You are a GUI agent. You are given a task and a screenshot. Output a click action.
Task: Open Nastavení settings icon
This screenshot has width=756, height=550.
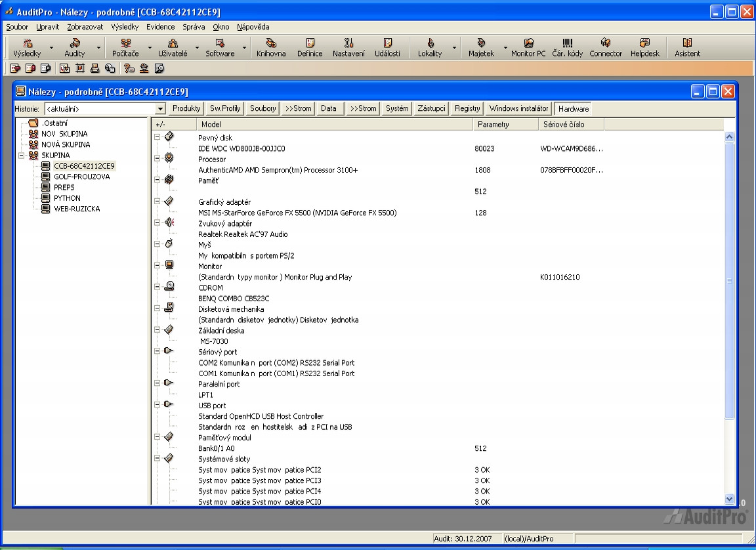[348, 48]
